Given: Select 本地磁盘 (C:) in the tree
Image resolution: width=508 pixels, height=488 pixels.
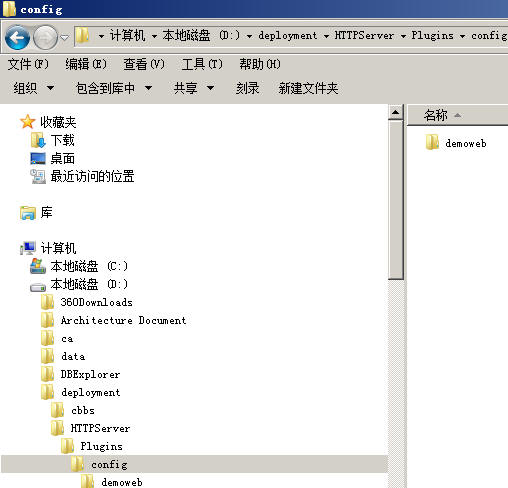Looking at the screenshot, I should pyautogui.click(x=89, y=266).
